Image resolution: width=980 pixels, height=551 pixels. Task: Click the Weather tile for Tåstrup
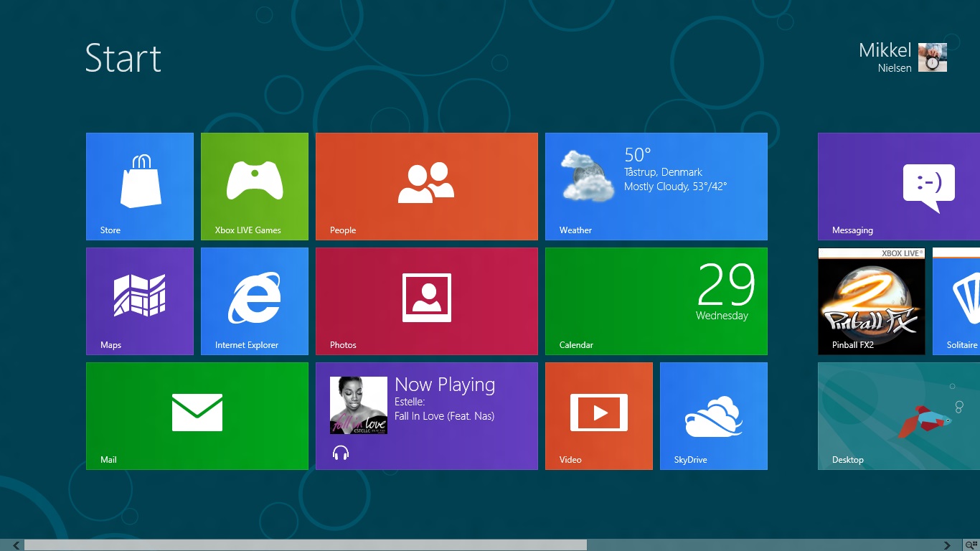(x=656, y=187)
